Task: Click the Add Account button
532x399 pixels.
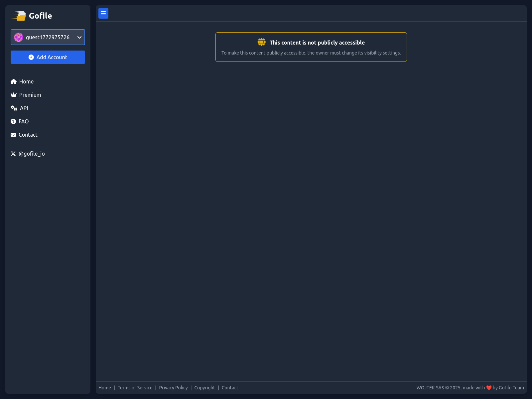Action: (x=48, y=57)
